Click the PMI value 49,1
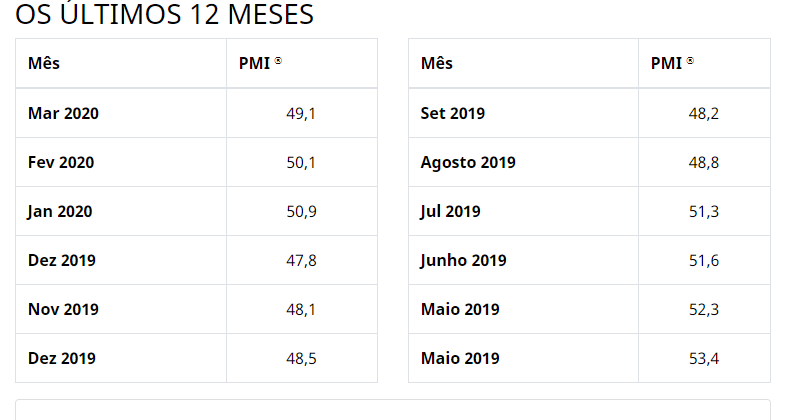 [301, 113]
